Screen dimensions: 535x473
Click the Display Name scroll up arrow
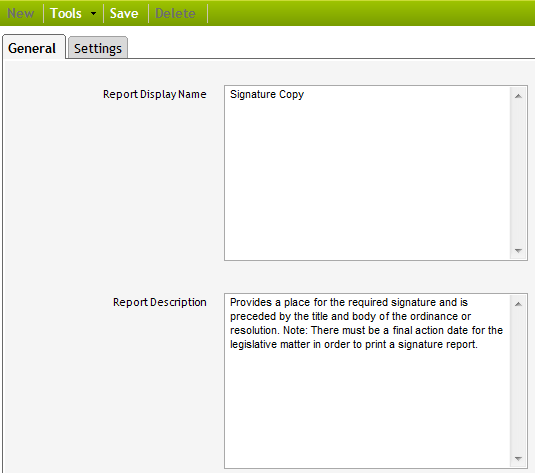[518, 96]
